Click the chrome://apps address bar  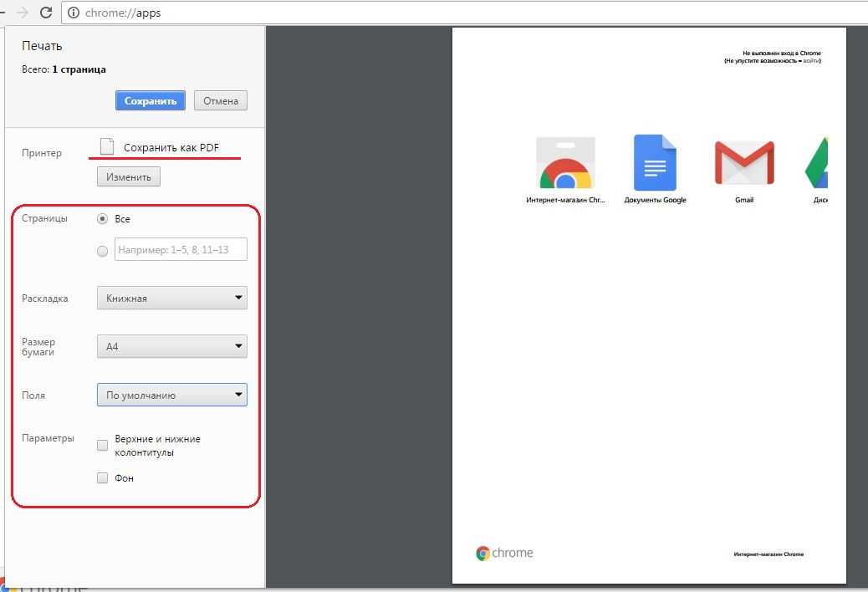464,13
